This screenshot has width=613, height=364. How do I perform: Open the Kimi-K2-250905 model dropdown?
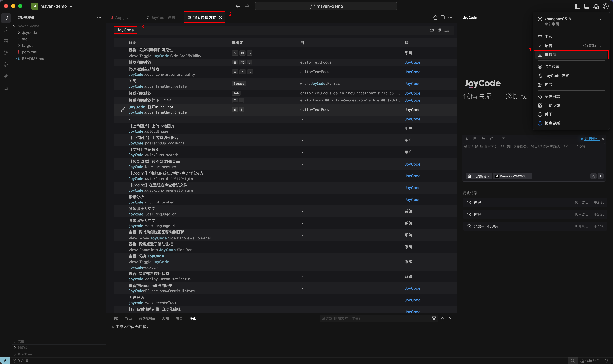click(x=512, y=176)
